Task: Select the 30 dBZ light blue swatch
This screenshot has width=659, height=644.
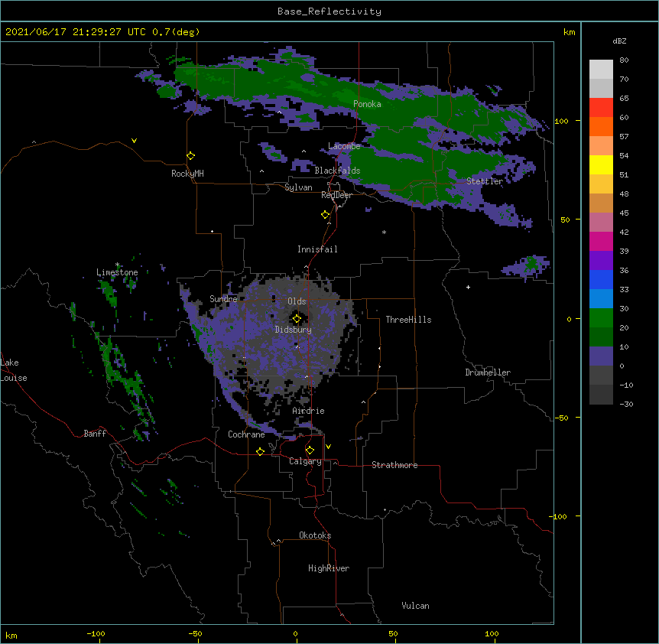Action: (601, 299)
